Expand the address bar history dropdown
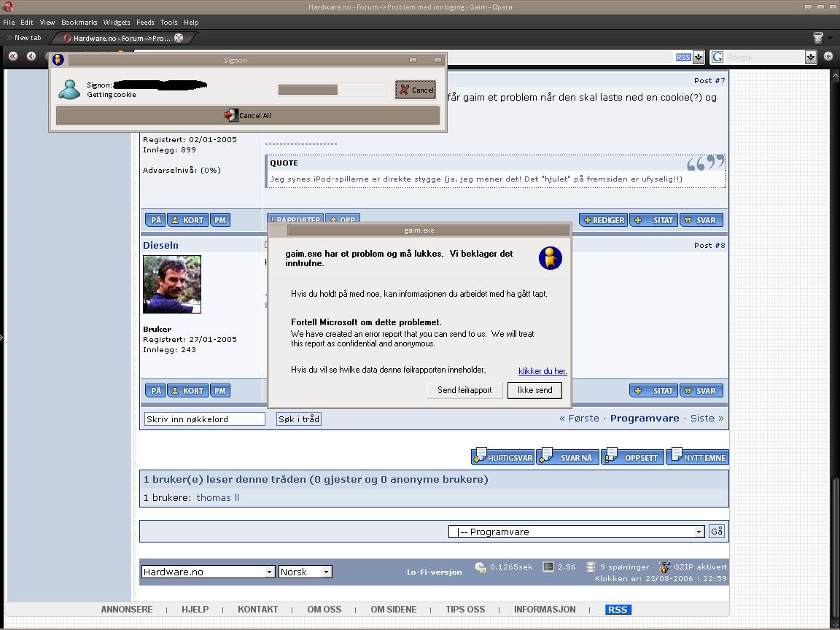 pyautogui.click(x=699, y=57)
